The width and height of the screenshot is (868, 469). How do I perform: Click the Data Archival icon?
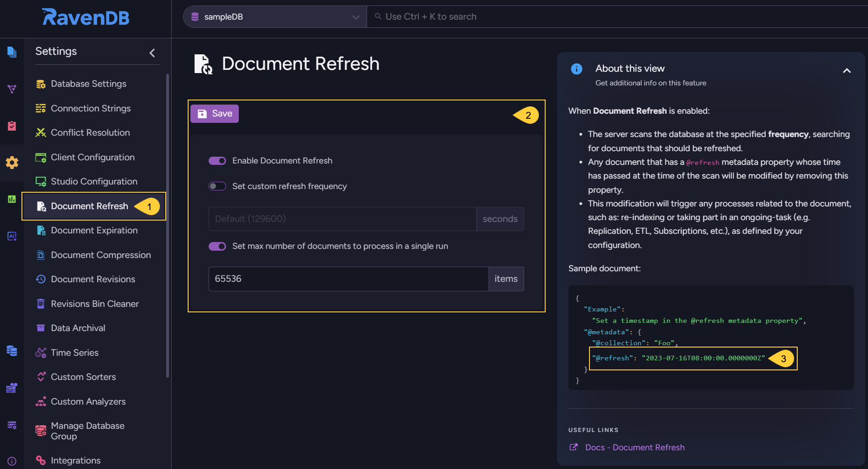coord(41,328)
